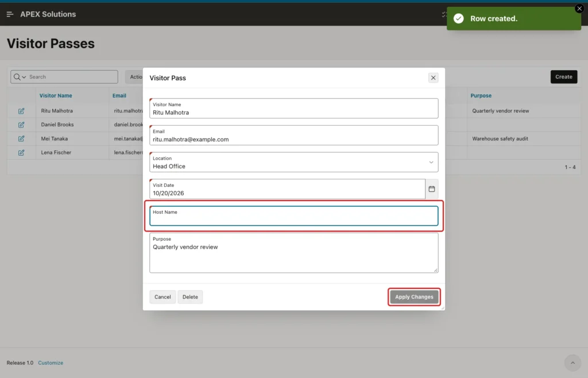
Task: Click the Daniel Brooks name cell
Action: [x=57, y=125]
